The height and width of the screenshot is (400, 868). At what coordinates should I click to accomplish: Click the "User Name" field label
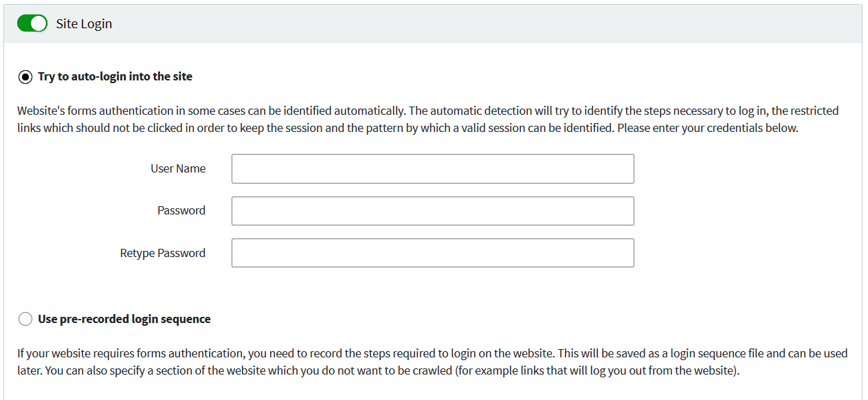coord(178,169)
